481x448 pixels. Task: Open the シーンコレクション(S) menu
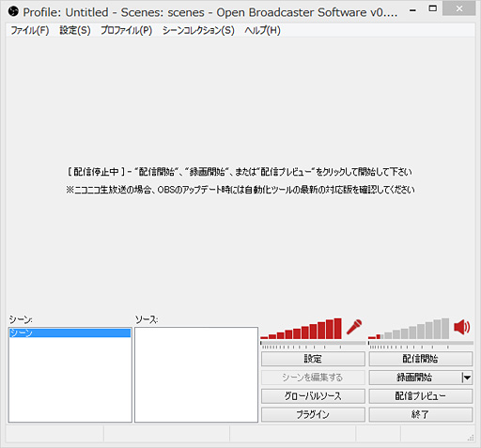point(198,30)
